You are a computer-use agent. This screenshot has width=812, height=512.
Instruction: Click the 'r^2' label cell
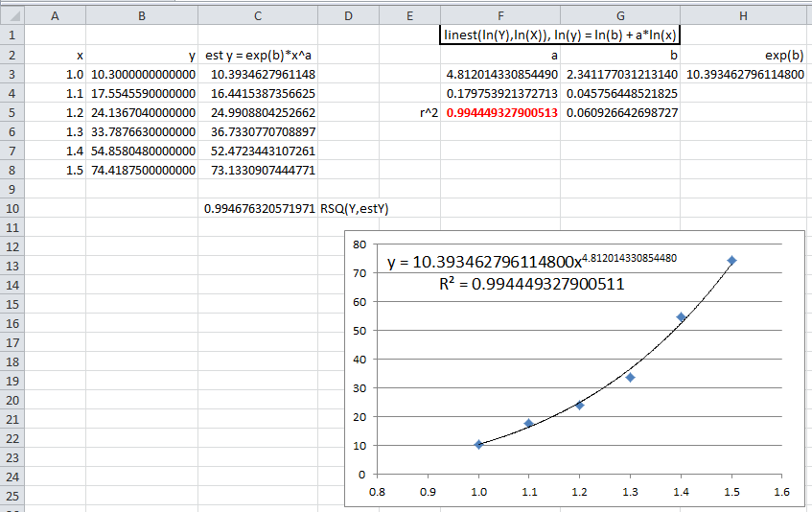click(409, 112)
